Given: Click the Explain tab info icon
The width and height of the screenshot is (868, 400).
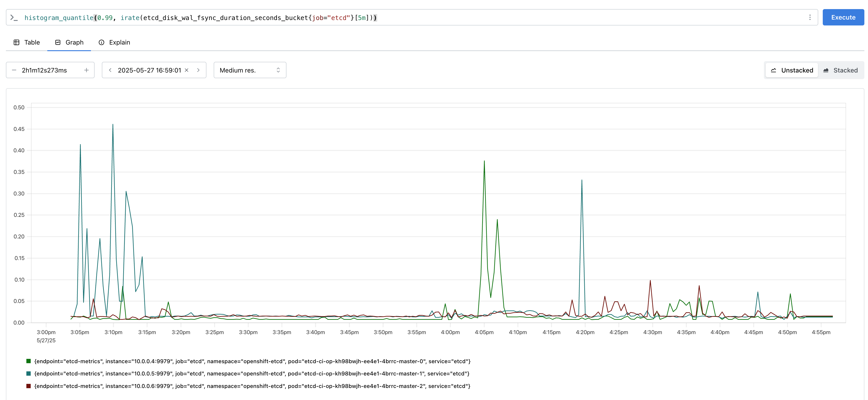Looking at the screenshot, I should pyautogui.click(x=101, y=42).
